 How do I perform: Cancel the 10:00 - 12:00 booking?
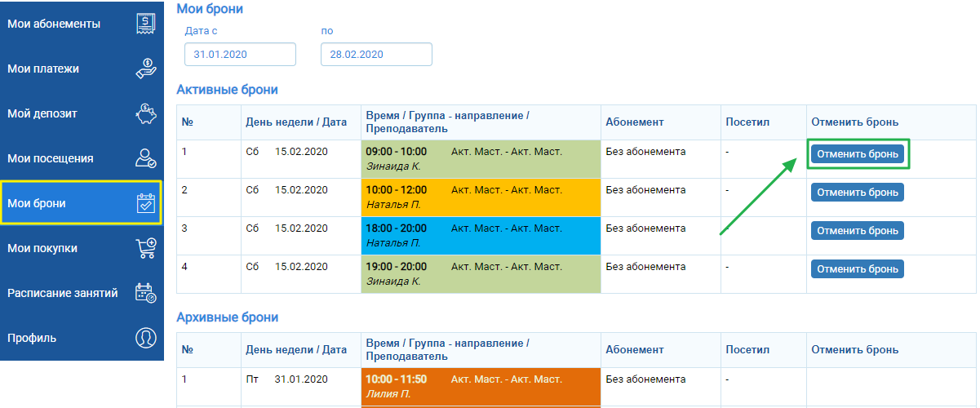pyautogui.click(x=857, y=193)
